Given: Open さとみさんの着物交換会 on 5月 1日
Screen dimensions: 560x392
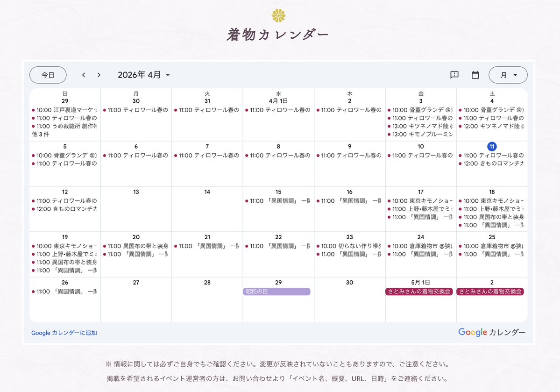Looking at the screenshot, I should tap(419, 292).
